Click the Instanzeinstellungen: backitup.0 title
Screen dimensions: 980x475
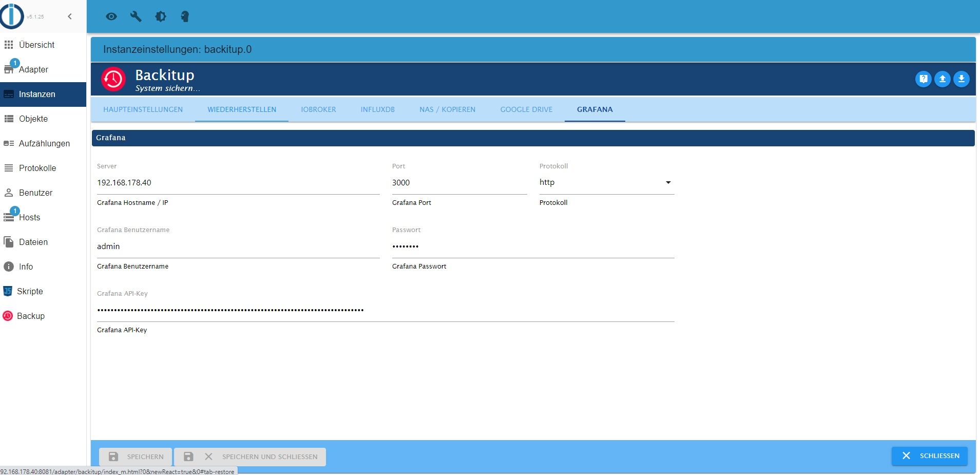178,49
